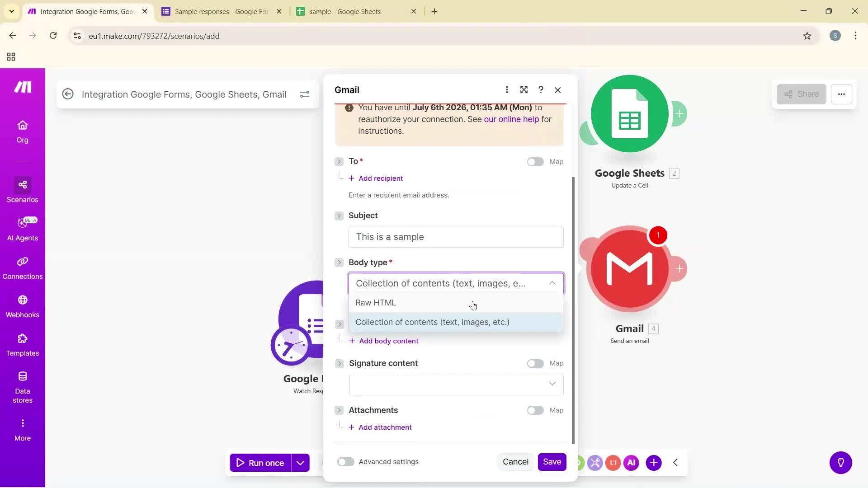This screenshot has width=868, height=488.
Task: Click the AI icon in the bottom toolbar
Action: tap(631, 462)
